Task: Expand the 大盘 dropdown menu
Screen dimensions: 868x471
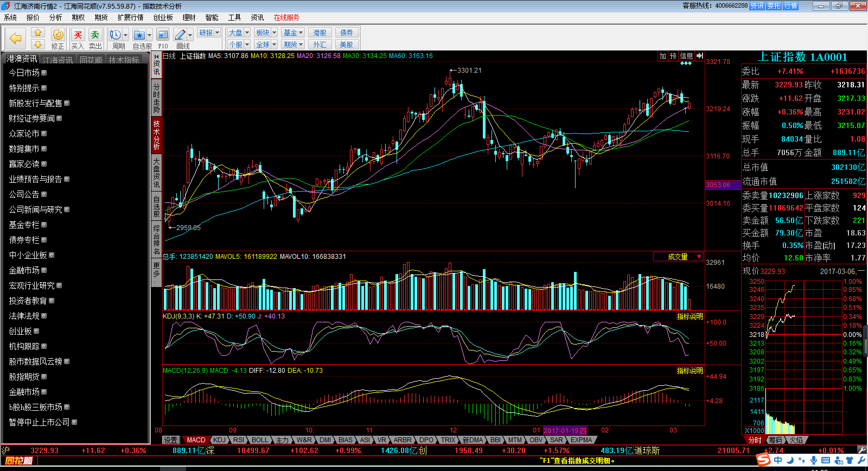Action: click(247, 33)
